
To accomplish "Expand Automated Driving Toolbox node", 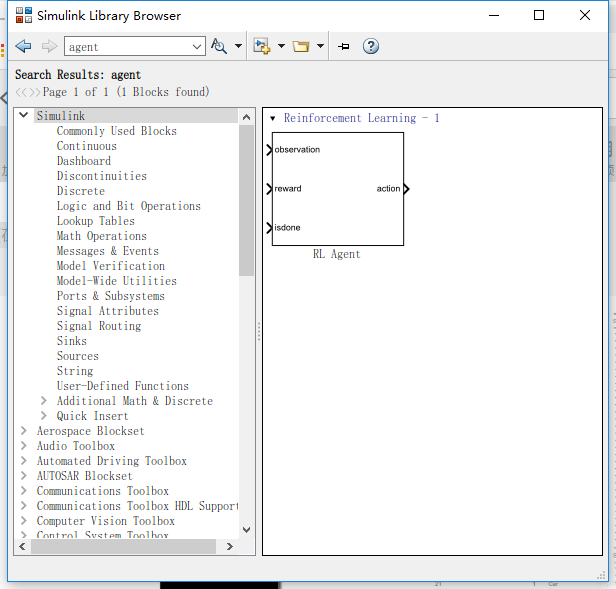I will tap(24, 461).
